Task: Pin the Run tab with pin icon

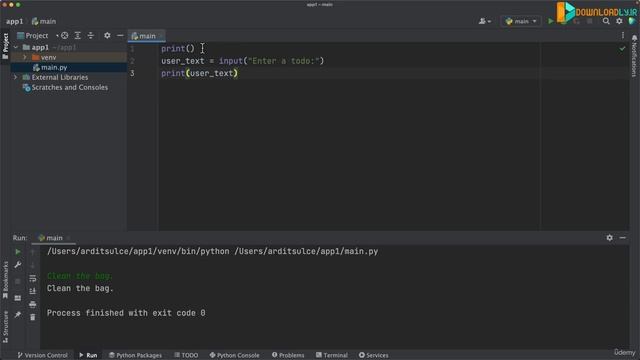Action: (18, 314)
